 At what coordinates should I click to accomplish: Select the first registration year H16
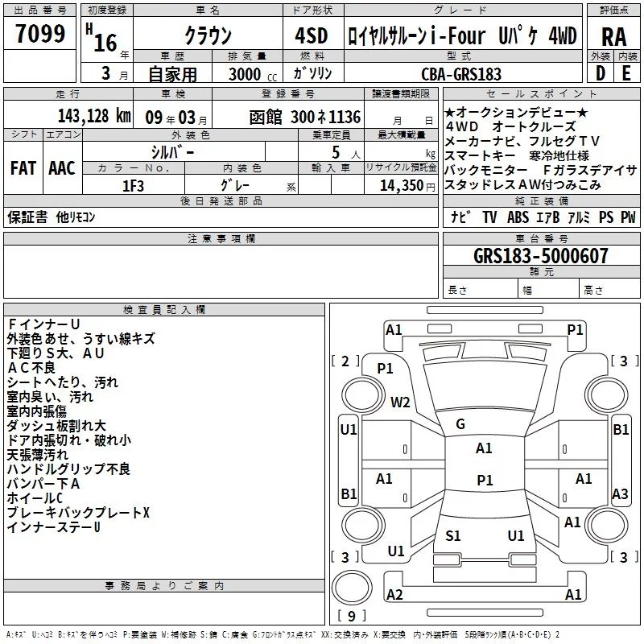click(102, 38)
